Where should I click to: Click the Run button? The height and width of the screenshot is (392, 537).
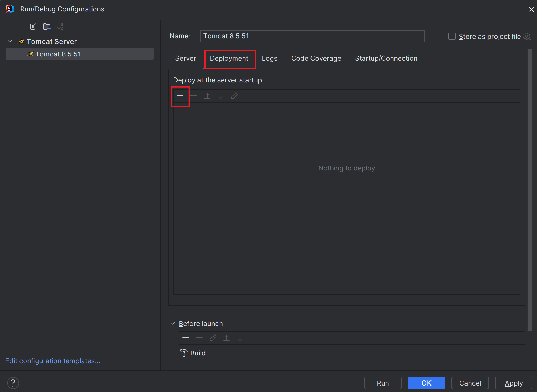coord(383,383)
